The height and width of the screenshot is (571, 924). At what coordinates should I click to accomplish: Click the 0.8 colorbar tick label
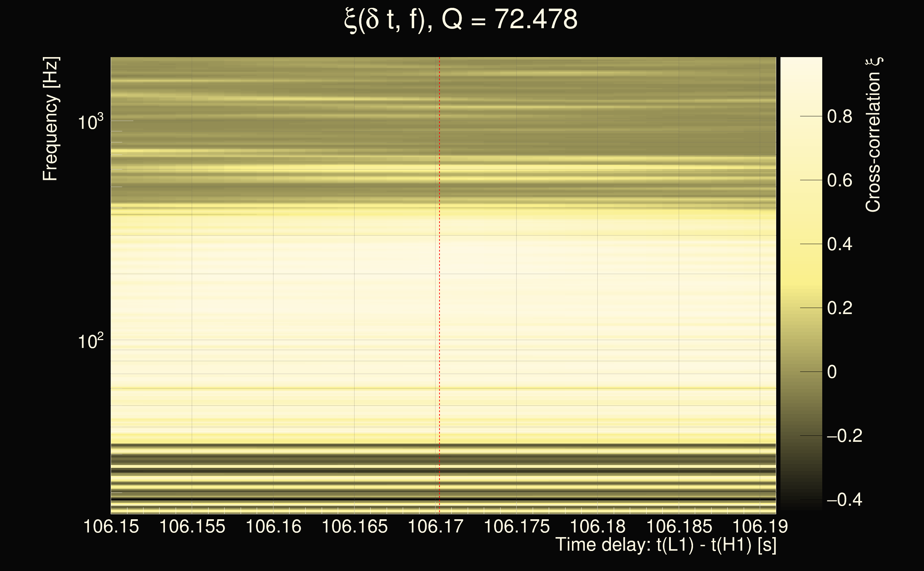[x=839, y=116]
